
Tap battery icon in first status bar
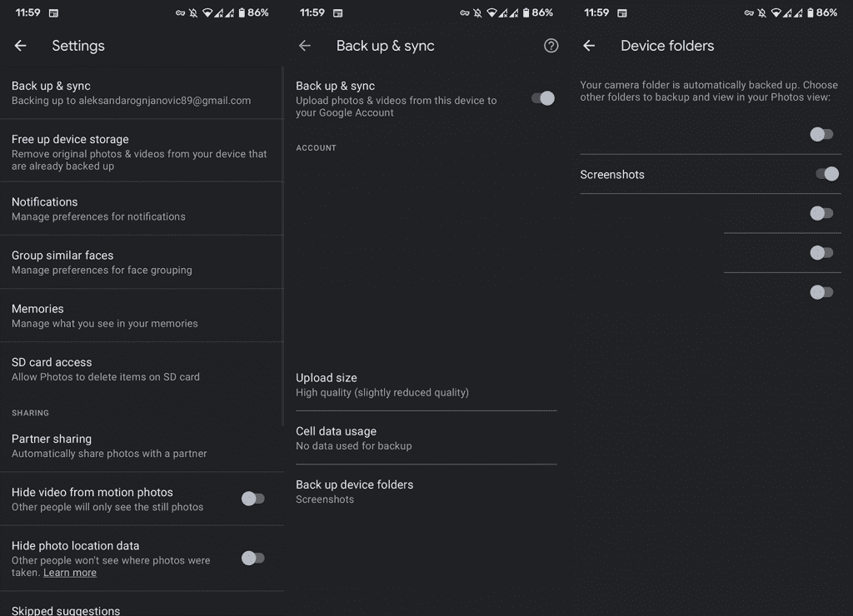pos(242,13)
